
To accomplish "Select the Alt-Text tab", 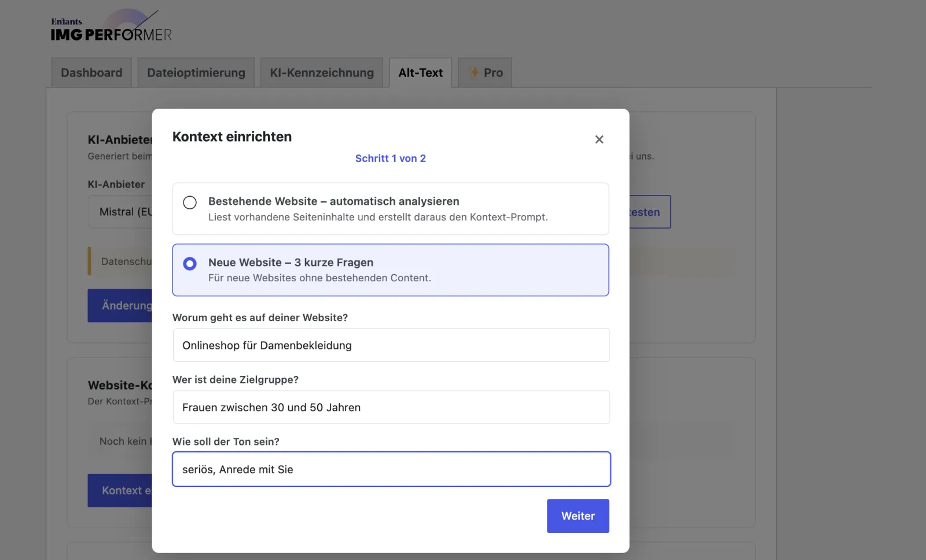I will pyautogui.click(x=421, y=73).
